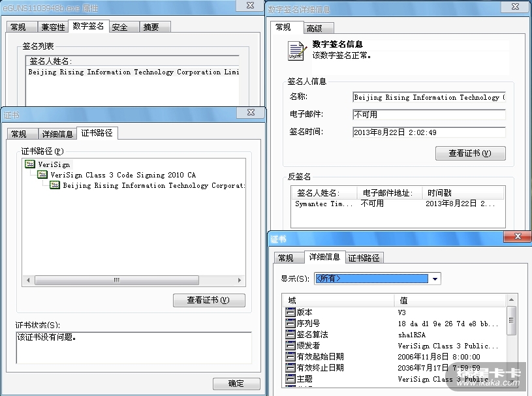
Task: Click the certificate fields vertical scrollbar thumb
Action: (x=511, y=320)
